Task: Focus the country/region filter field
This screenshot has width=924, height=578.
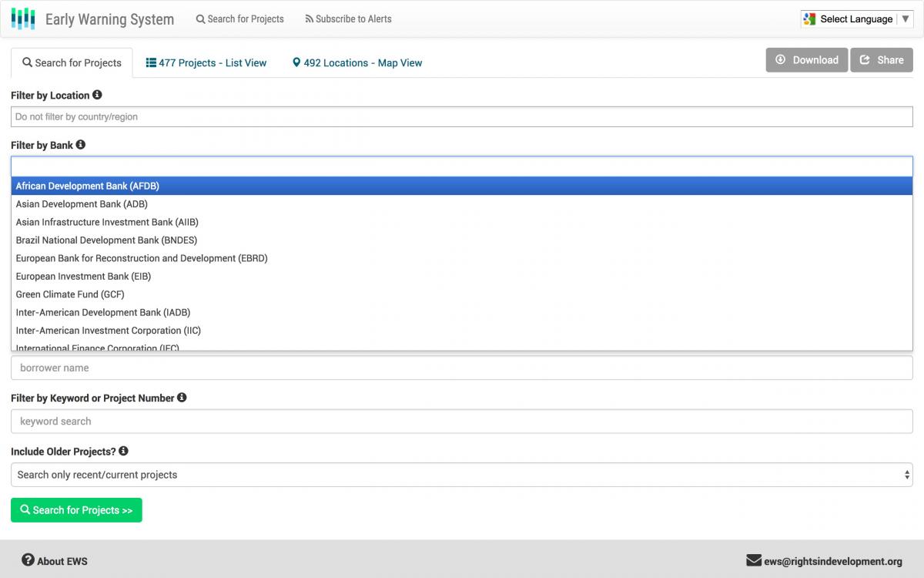Action: click(462, 117)
